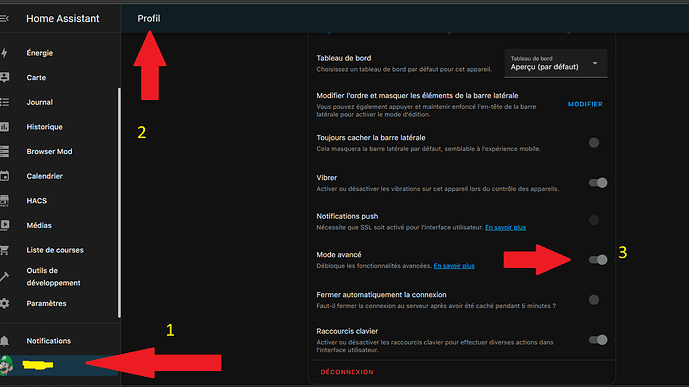
Task: Click the Browser Mod server icon
Action: [x=4, y=151]
